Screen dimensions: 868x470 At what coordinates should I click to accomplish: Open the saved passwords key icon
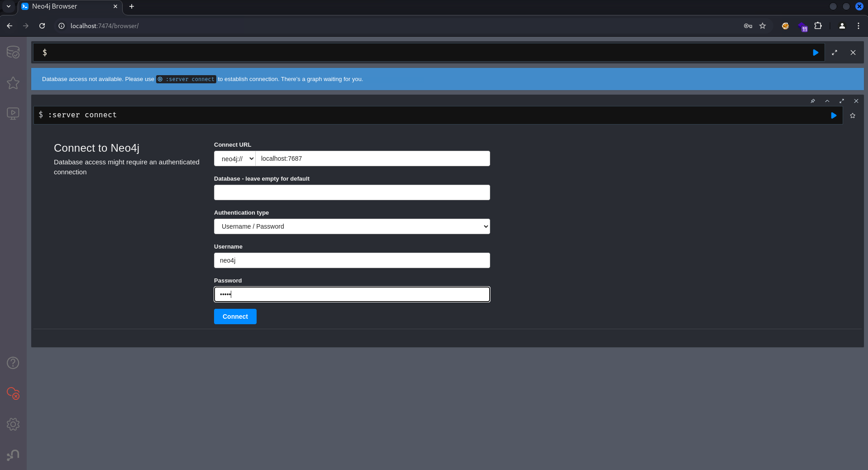[748, 26]
